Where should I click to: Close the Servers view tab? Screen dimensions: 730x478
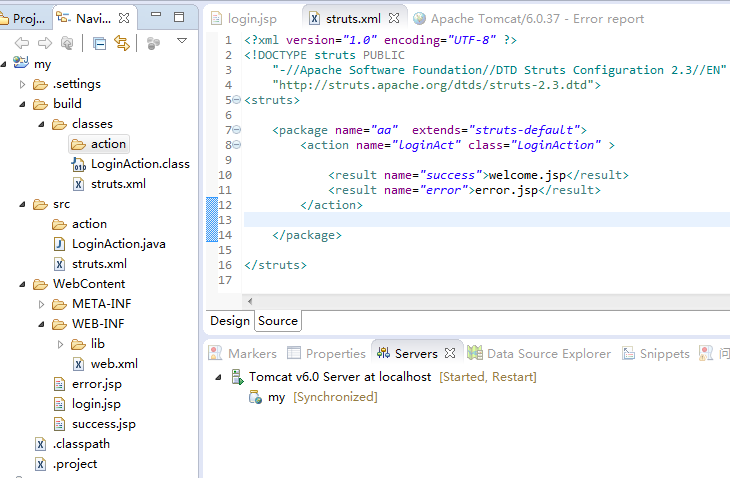point(450,353)
